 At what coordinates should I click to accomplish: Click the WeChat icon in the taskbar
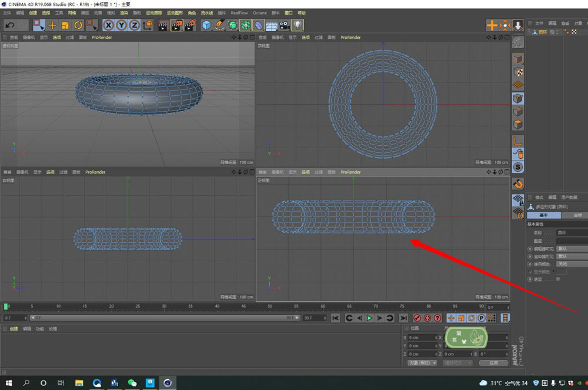(x=132, y=382)
